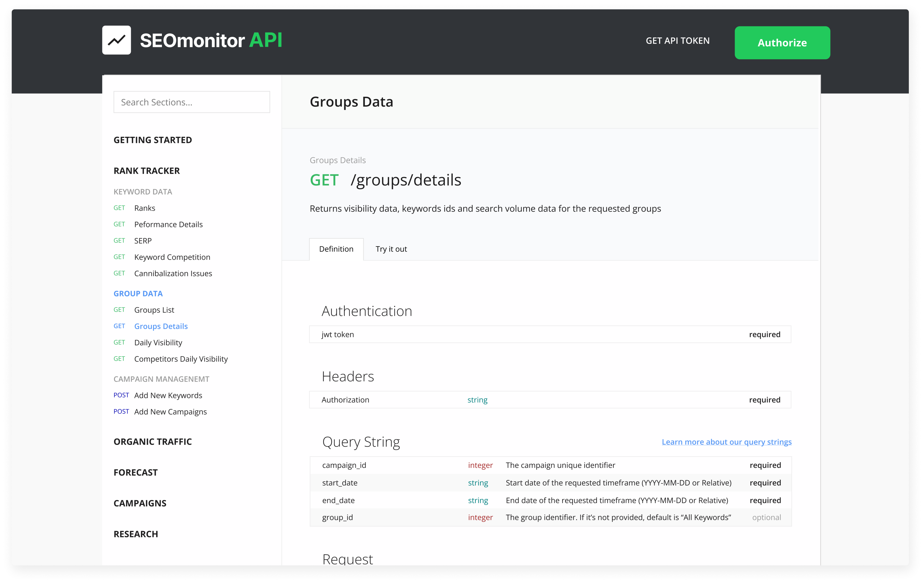This screenshot has width=924, height=583.
Task: Click the Request section heading
Action: [x=347, y=559]
